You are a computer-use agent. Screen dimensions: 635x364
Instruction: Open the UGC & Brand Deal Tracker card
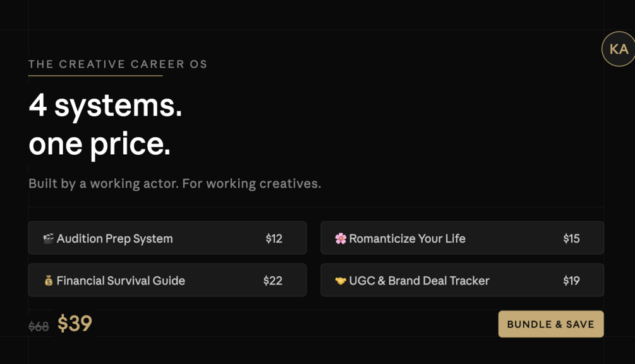462,280
